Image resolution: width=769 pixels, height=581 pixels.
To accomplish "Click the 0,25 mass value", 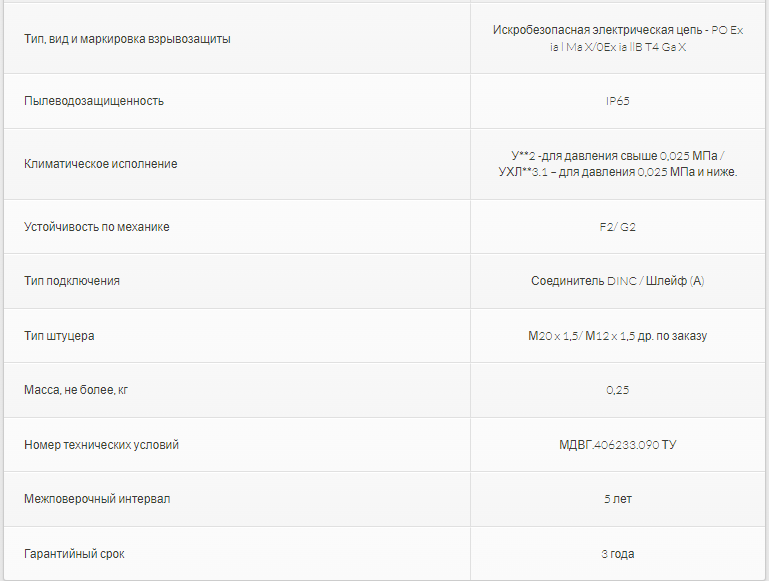I will click(617, 390).
